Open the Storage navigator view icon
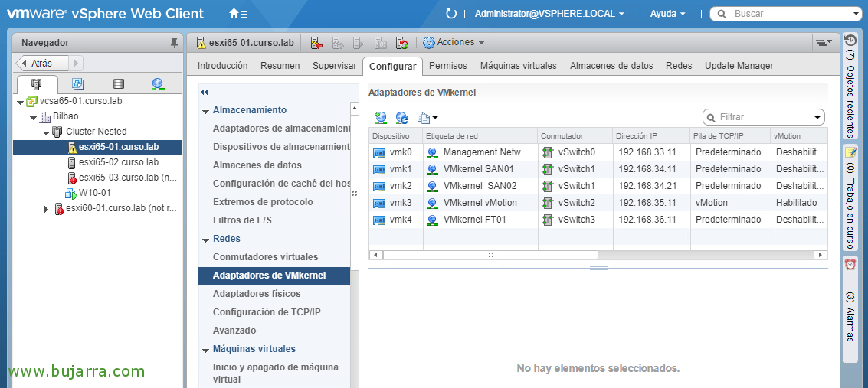This screenshot has width=868, height=388. 118,84
